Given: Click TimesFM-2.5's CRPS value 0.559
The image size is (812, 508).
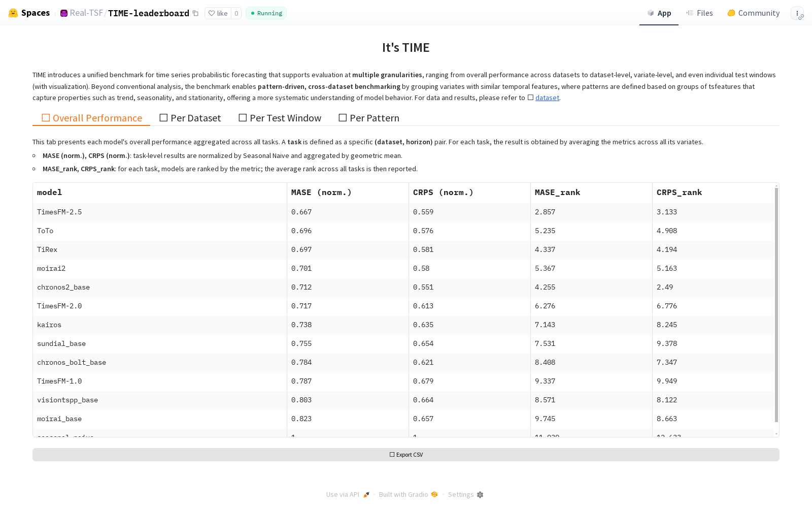Looking at the screenshot, I should pyautogui.click(x=469, y=212).
